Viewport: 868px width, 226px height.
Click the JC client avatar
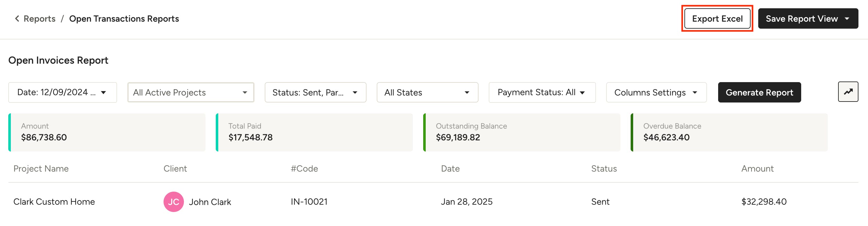click(x=173, y=202)
